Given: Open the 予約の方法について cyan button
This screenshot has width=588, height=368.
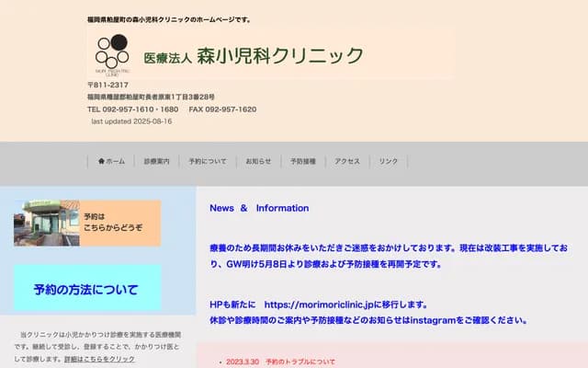Looking at the screenshot, I should [x=86, y=290].
